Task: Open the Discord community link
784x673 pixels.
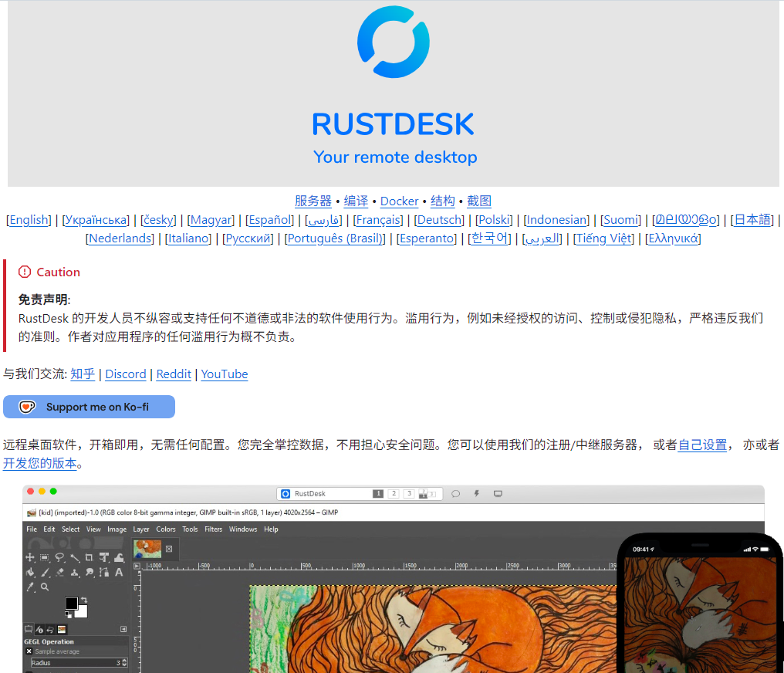Action: (x=126, y=374)
